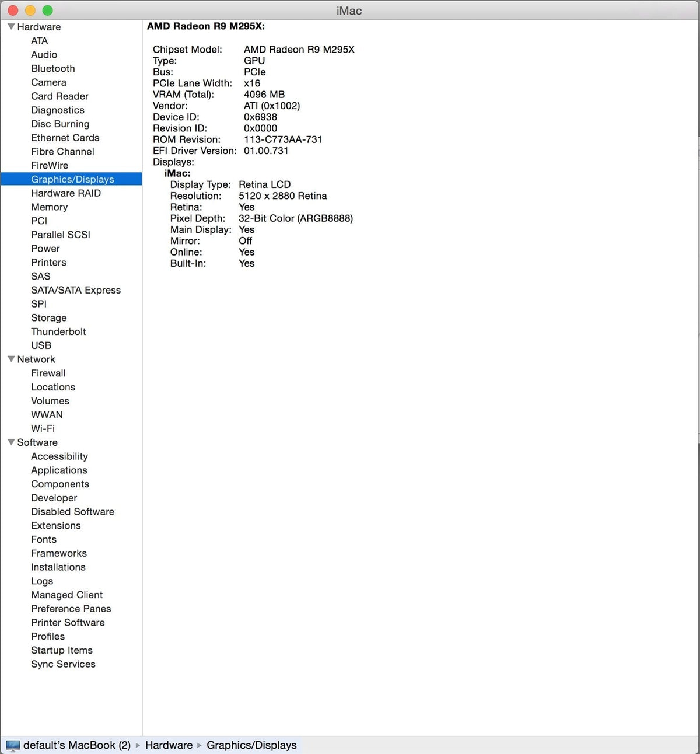Image resolution: width=700 pixels, height=754 pixels.
Task: Open Firewall under Network
Action: (x=48, y=373)
